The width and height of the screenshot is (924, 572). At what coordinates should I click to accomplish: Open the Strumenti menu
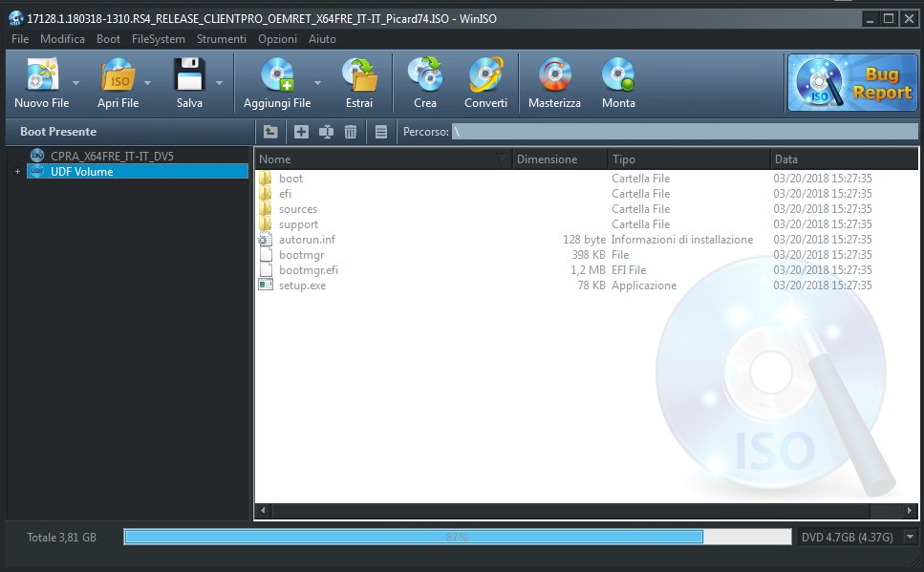pos(222,39)
